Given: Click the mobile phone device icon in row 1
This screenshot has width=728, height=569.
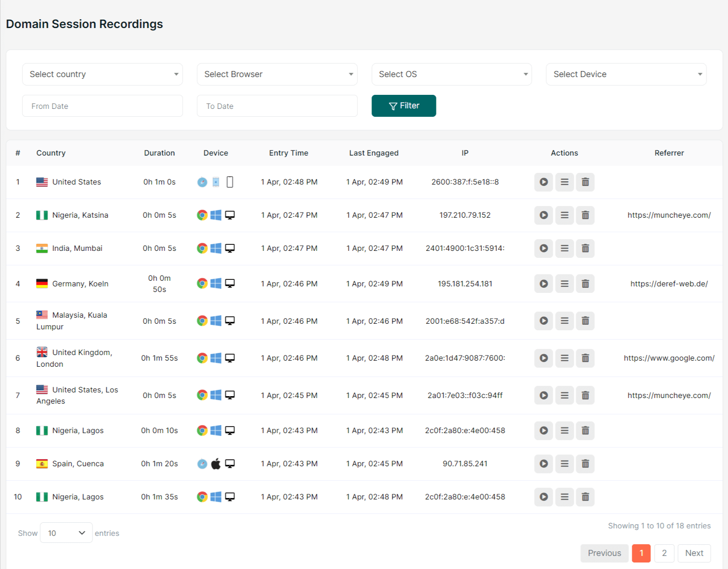Looking at the screenshot, I should (230, 182).
